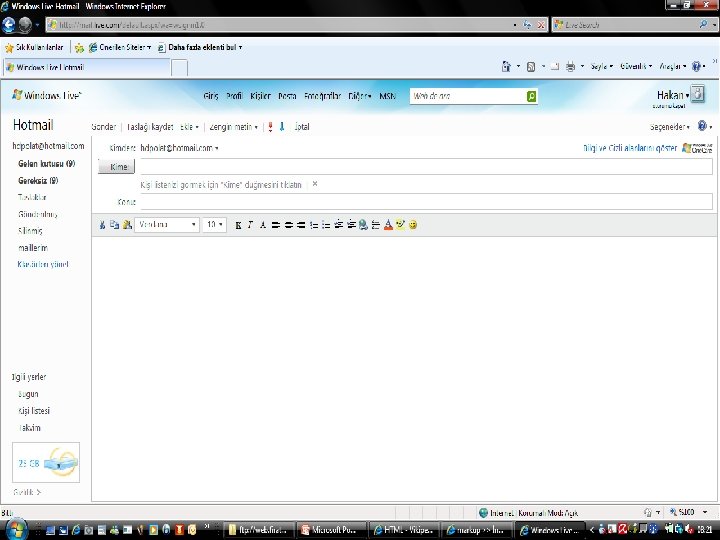This screenshot has width=720, height=540.
Task: Click the Print icon in IE command bar
Action: pyautogui.click(x=570, y=67)
